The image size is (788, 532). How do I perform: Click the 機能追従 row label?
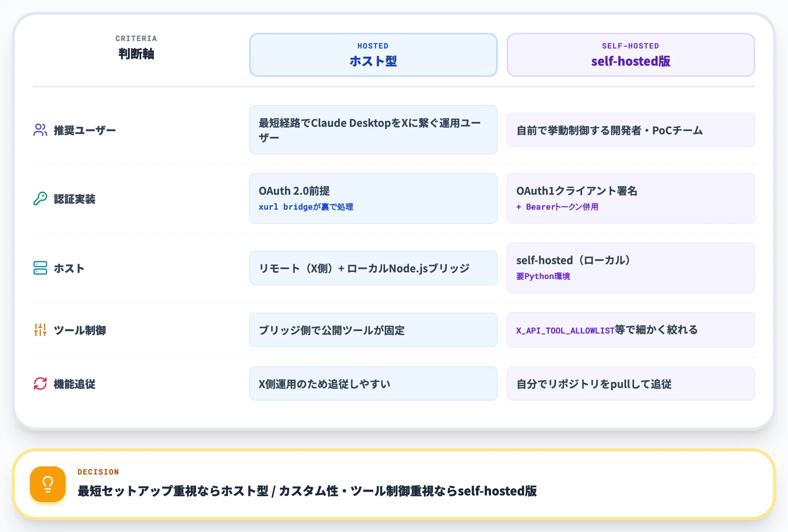[x=75, y=384]
